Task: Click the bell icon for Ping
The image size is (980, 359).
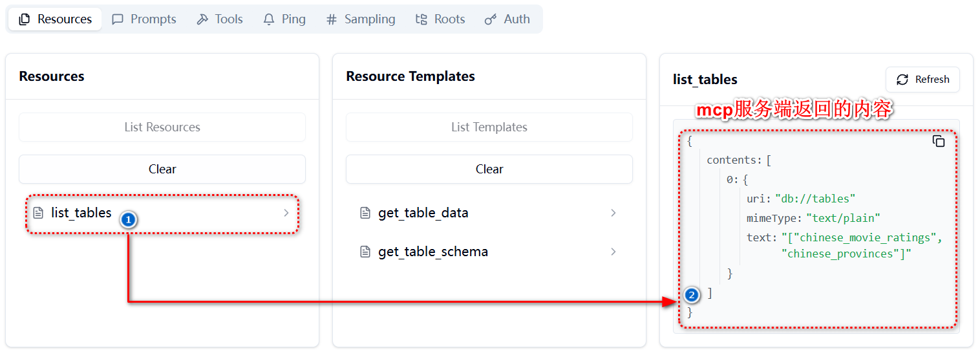Action: [x=269, y=19]
